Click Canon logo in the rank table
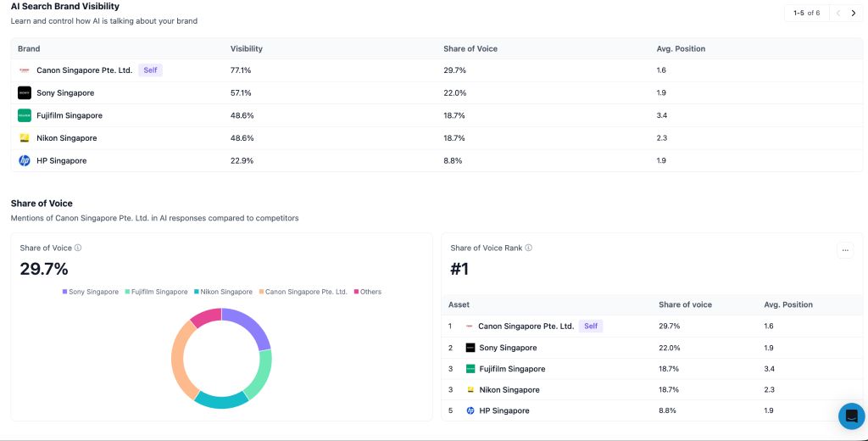Screen dimensions: 868x441 470,327
